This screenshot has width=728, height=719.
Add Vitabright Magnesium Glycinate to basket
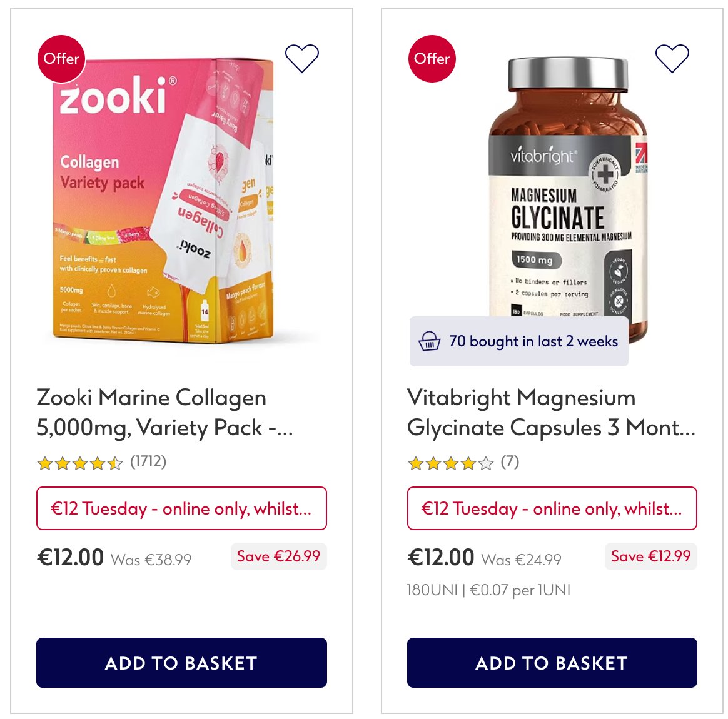click(552, 663)
